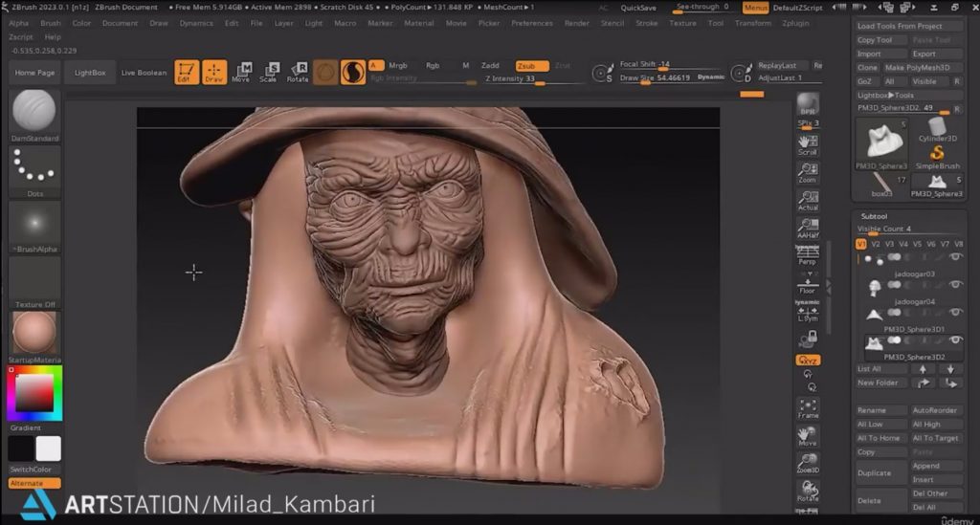Toggle the XYZ rotation mode
This screenshot has height=525, width=980.
[x=808, y=361]
